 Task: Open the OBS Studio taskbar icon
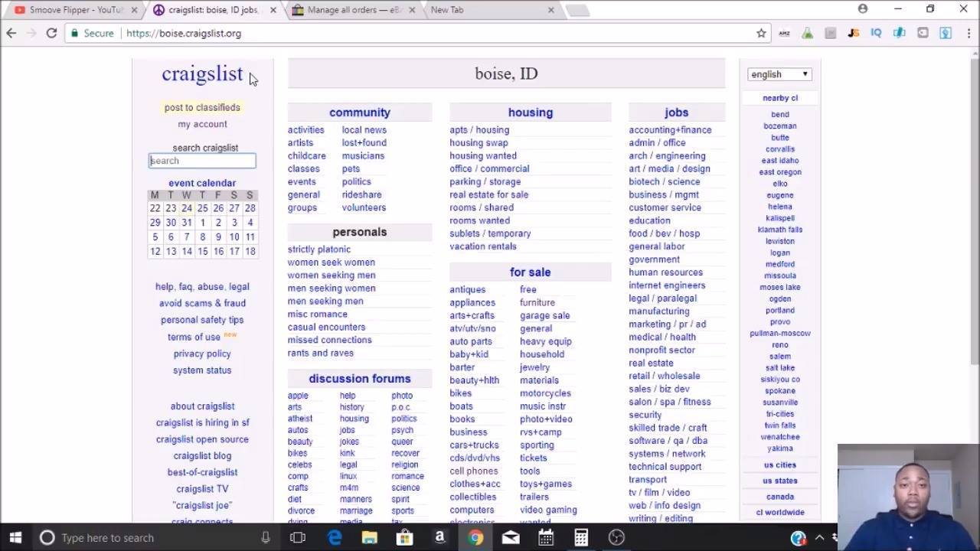(616, 537)
